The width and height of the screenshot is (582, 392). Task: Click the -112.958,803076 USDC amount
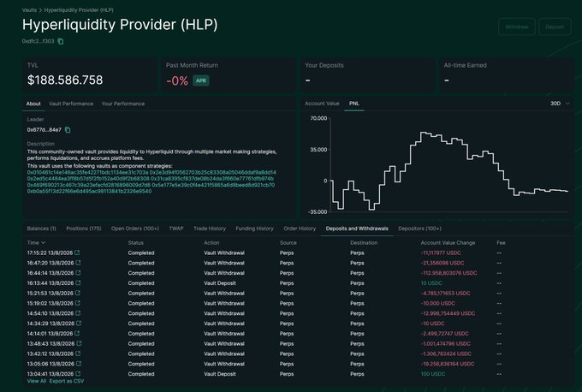448,273
